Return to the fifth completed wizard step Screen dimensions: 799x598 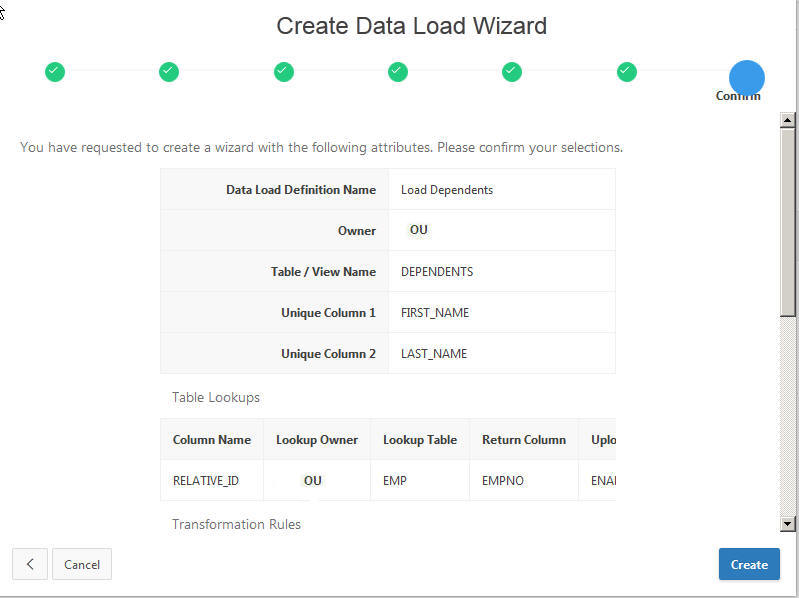click(x=512, y=71)
